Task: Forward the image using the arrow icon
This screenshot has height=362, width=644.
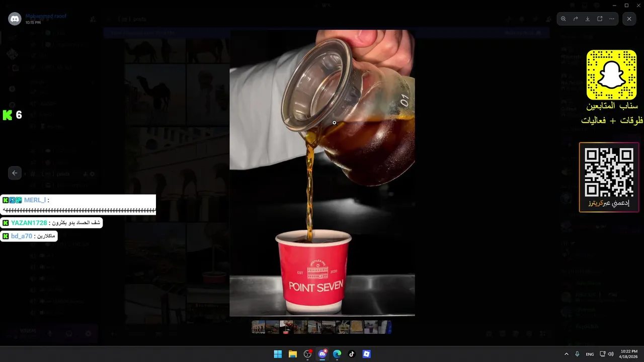Action: 576,19
